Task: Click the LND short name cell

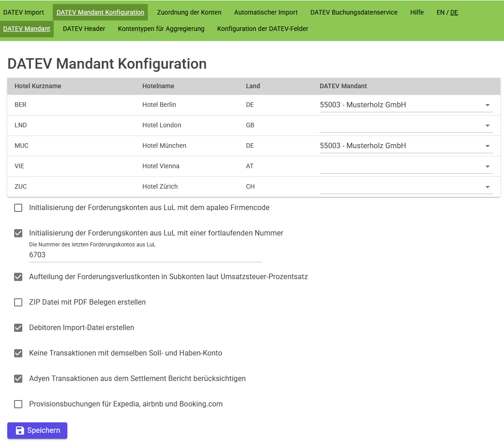Action: pyautogui.click(x=20, y=125)
